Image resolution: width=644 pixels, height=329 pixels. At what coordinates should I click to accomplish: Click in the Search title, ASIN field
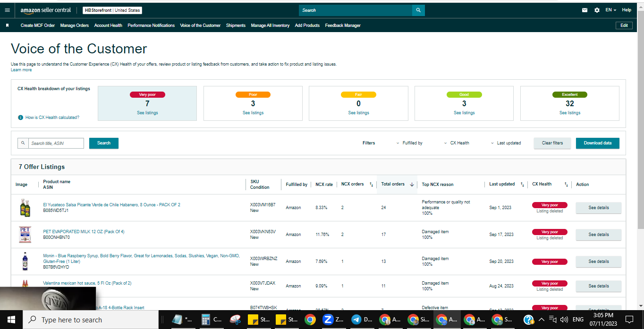pyautogui.click(x=56, y=143)
